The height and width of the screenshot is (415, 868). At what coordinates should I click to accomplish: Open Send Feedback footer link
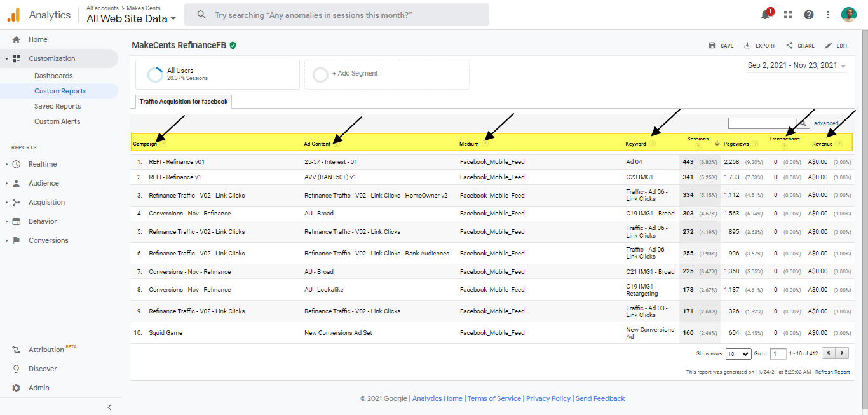600,398
